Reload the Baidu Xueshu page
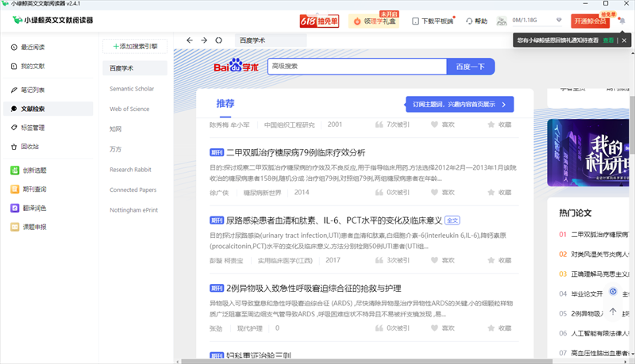The width and height of the screenshot is (635, 364). 219,40
